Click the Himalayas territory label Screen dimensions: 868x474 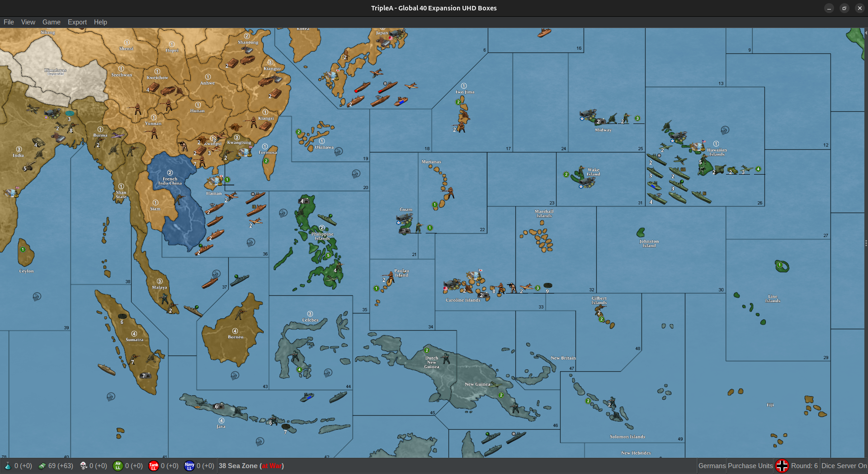(x=56, y=71)
